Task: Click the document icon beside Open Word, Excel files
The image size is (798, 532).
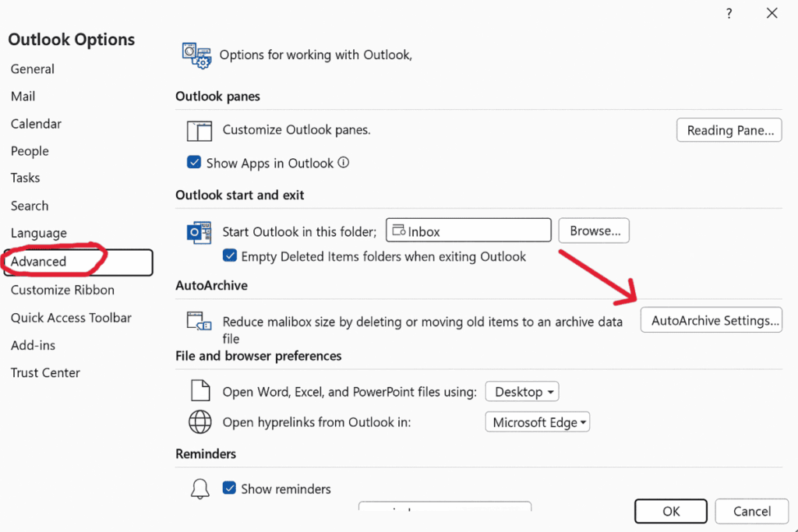Action: tap(200, 390)
